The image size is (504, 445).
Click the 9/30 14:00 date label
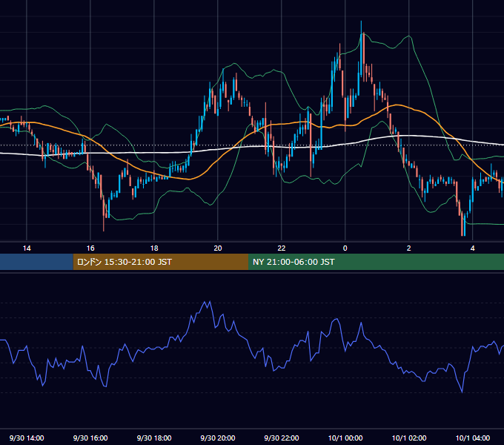tap(27, 438)
